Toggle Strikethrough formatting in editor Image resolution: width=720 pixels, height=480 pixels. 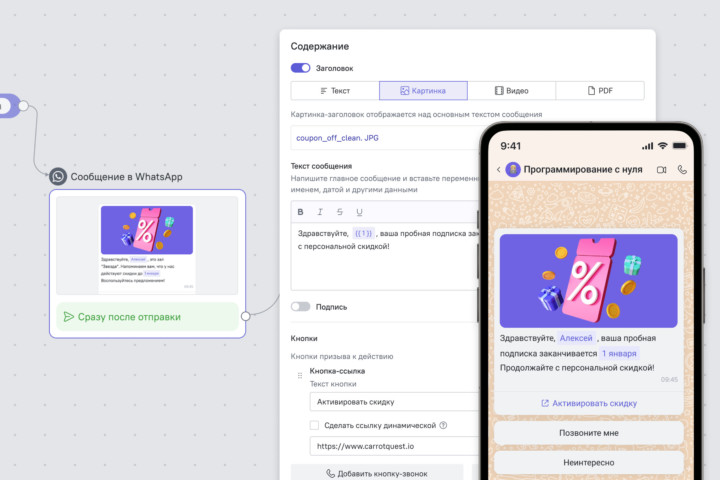[340, 212]
